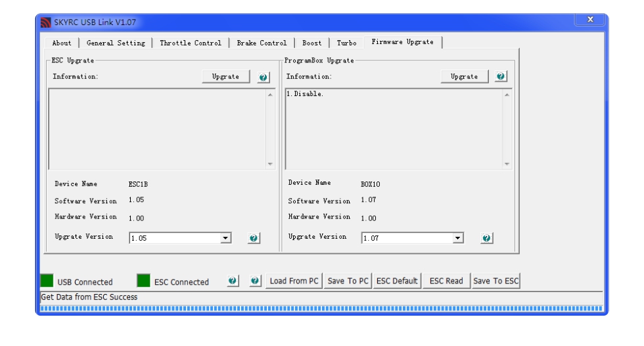Switch to the General Setting tab
Image resolution: width=644 pixels, height=346 pixels.
[116, 43]
